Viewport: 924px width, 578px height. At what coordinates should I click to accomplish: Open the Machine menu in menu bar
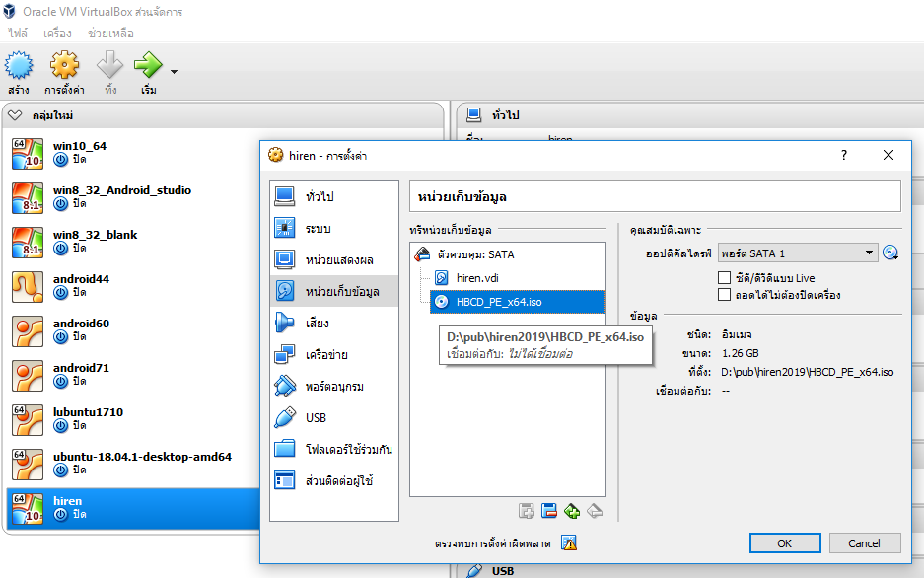point(57,34)
